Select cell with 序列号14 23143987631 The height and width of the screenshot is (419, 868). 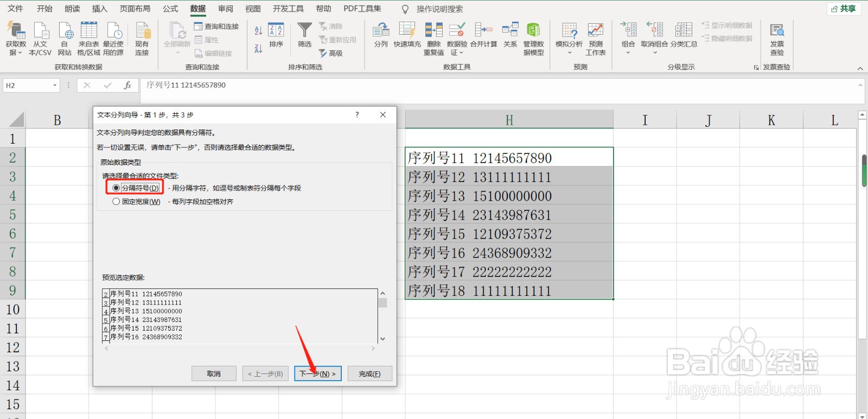pos(509,215)
